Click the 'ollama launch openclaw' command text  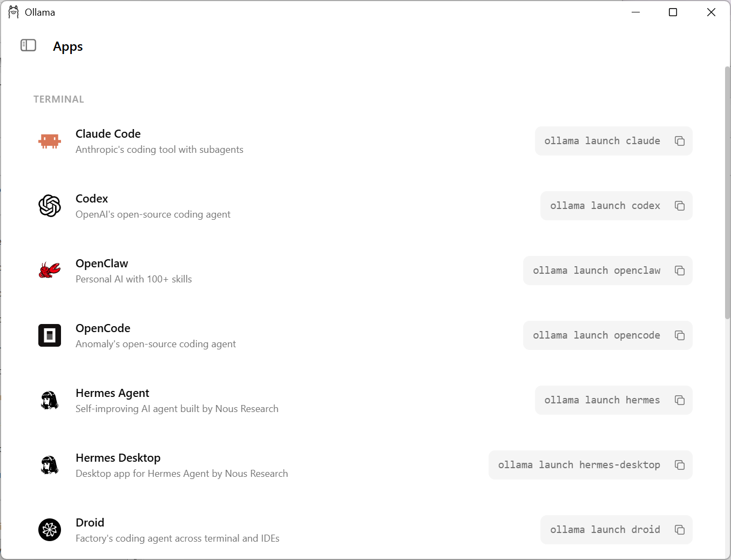coord(597,271)
